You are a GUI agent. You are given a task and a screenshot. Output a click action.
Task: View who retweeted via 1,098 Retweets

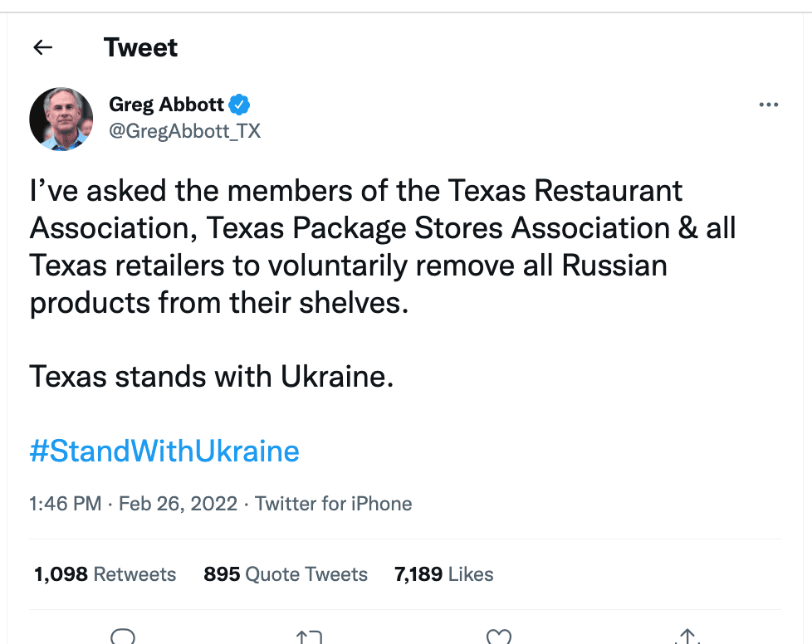[x=105, y=573]
